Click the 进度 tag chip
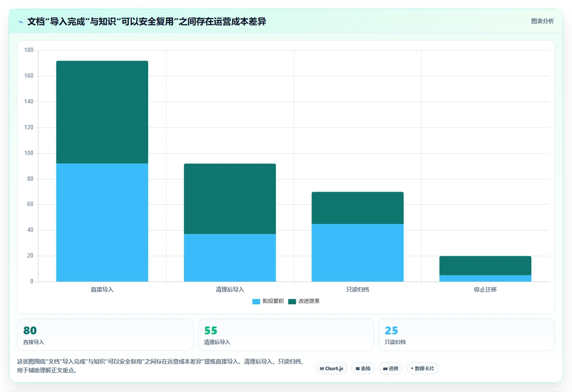The image size is (572, 392). click(391, 368)
